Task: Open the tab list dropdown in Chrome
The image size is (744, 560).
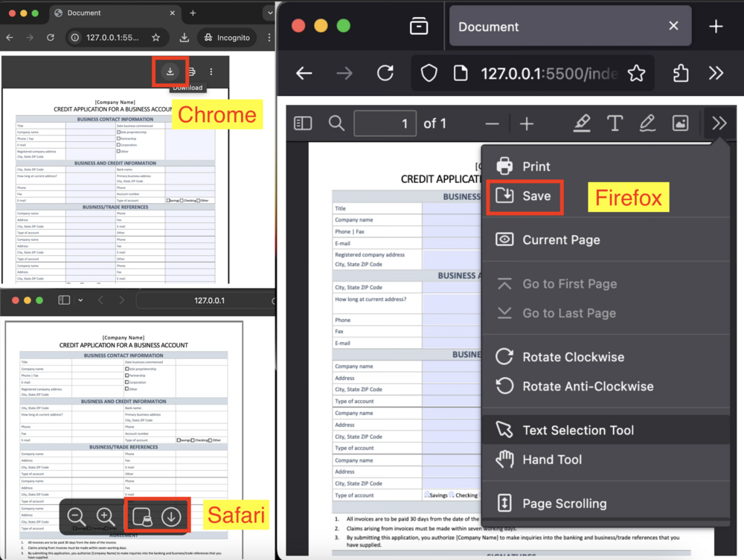Action: tap(270, 13)
